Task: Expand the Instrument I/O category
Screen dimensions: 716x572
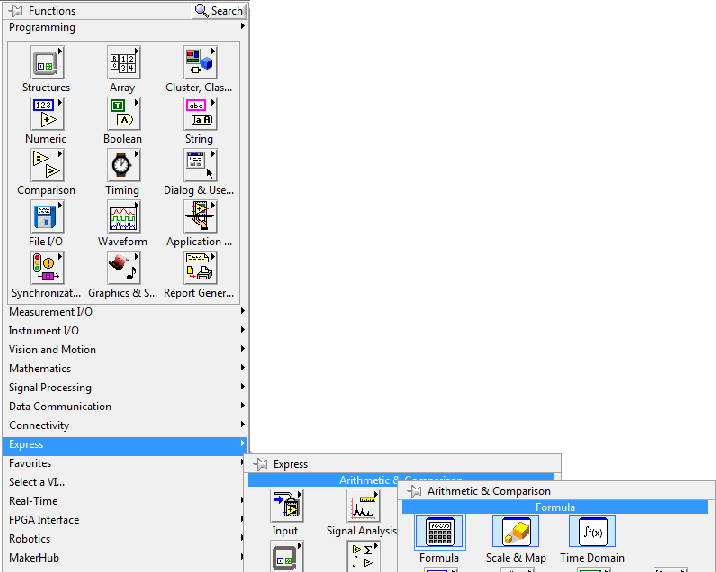Action: [x=126, y=331]
